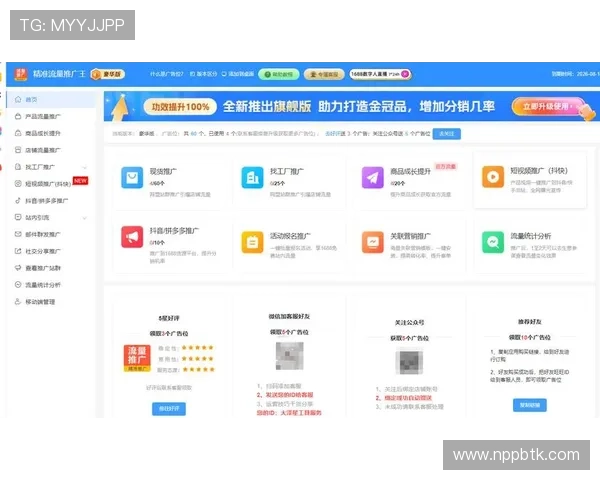Open the green 流量统计分析 search icon
Screen dimensions: 600x480
pos(493,242)
